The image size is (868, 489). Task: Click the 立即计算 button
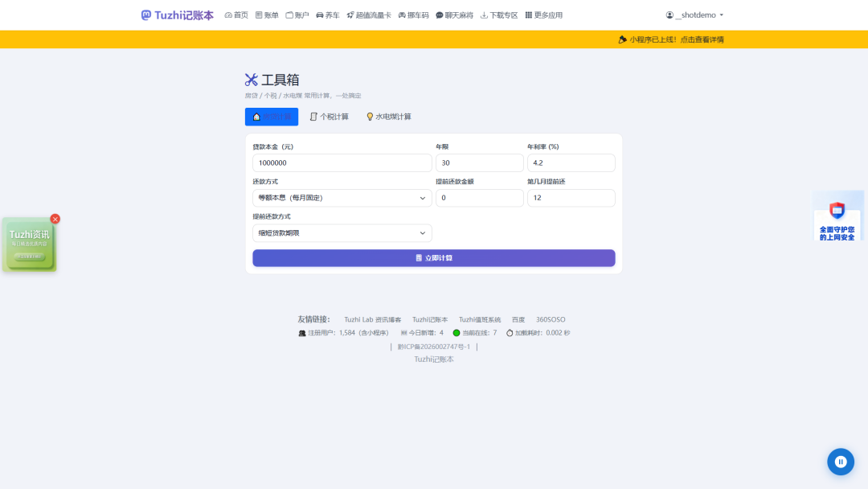pyautogui.click(x=434, y=258)
